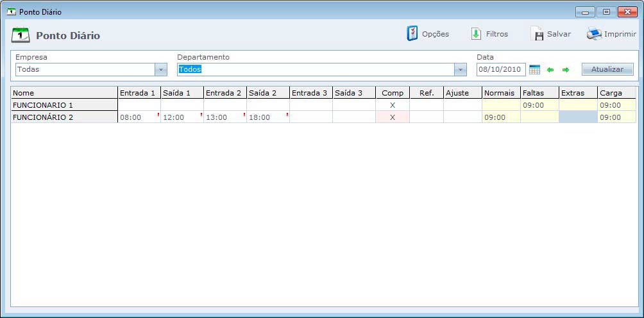This screenshot has width=644, height=318.
Task: Click the Faltas column header
Action: 539,93
